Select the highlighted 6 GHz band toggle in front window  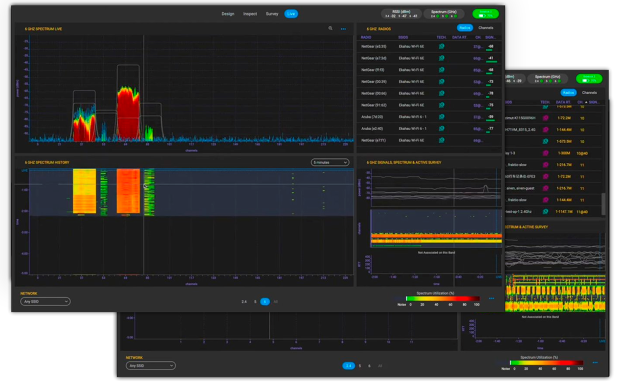point(265,302)
